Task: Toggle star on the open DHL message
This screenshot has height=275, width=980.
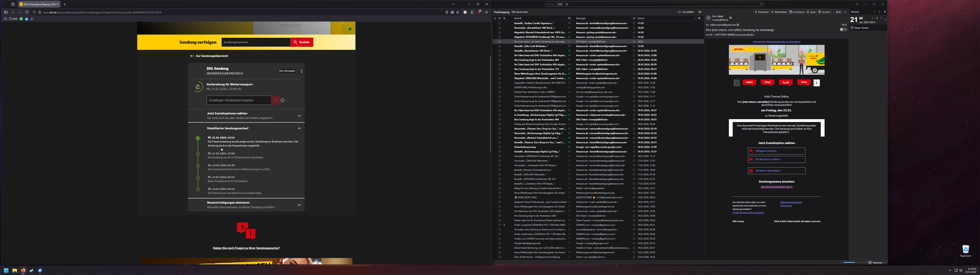Action: click(x=845, y=12)
